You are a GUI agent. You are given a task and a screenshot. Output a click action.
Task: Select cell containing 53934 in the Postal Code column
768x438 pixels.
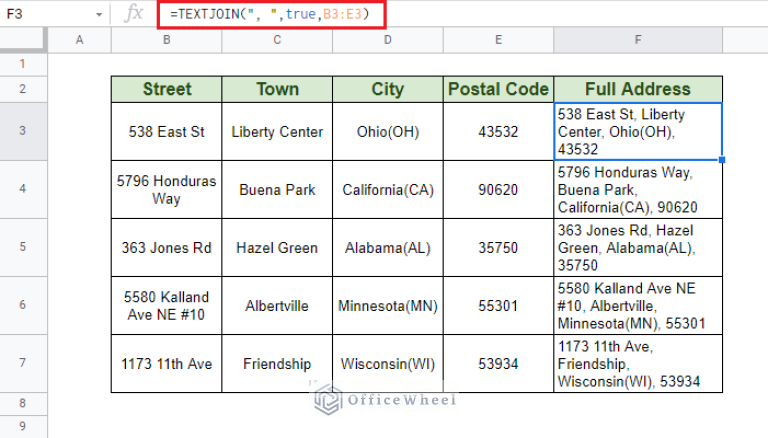[498, 364]
